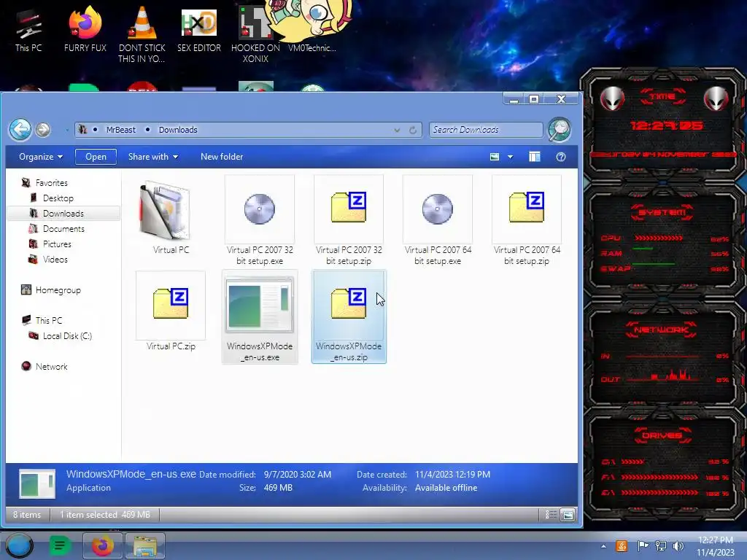Open Downloads in the navigation pane

(x=63, y=214)
